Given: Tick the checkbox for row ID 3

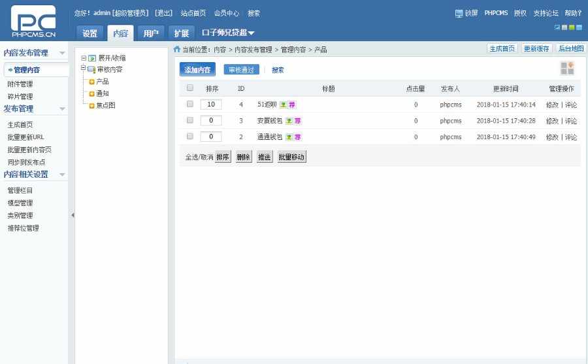Looking at the screenshot, I should (190, 120).
